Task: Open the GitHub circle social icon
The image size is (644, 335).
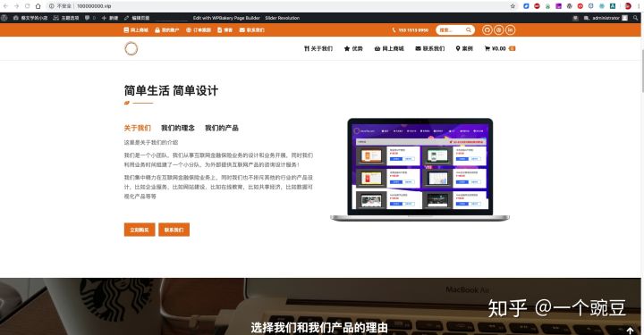Action: (x=487, y=30)
